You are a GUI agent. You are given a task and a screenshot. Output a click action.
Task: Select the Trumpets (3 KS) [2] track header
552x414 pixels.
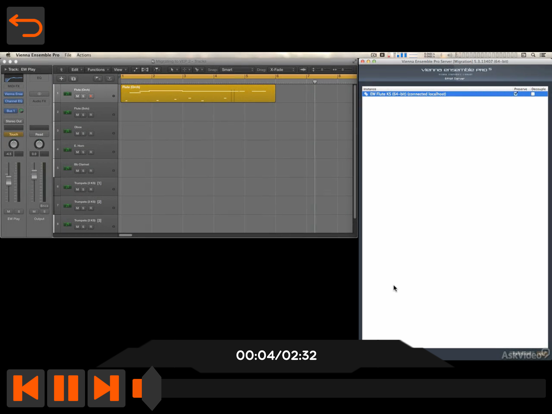pyautogui.click(x=86, y=205)
